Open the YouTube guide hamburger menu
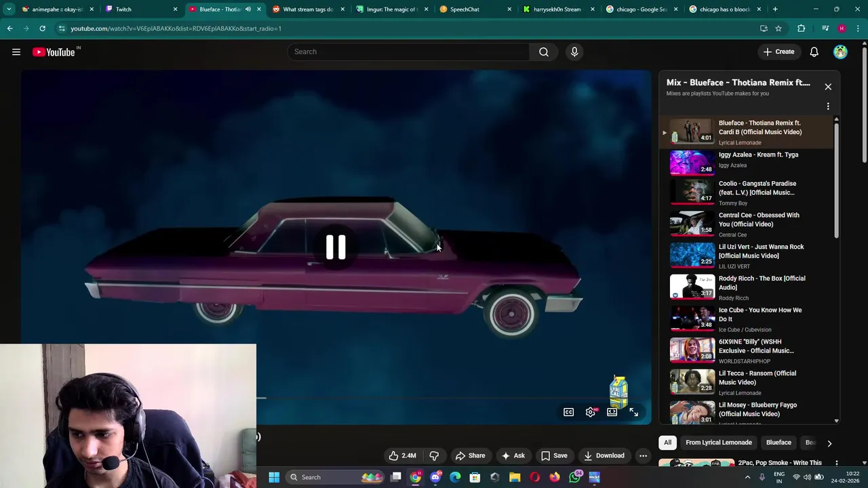The height and width of the screenshot is (488, 868). (16, 52)
